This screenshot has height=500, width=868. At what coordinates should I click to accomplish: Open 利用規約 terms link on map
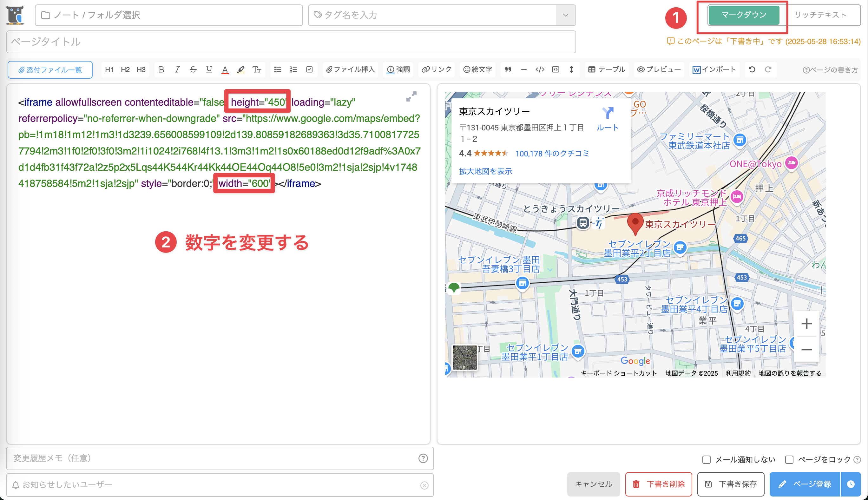tap(738, 373)
